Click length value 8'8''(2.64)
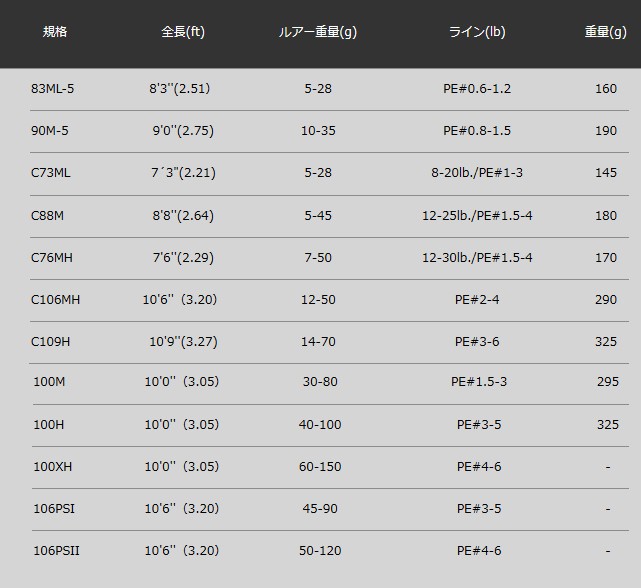Image resolution: width=641 pixels, height=588 pixels. click(183, 215)
